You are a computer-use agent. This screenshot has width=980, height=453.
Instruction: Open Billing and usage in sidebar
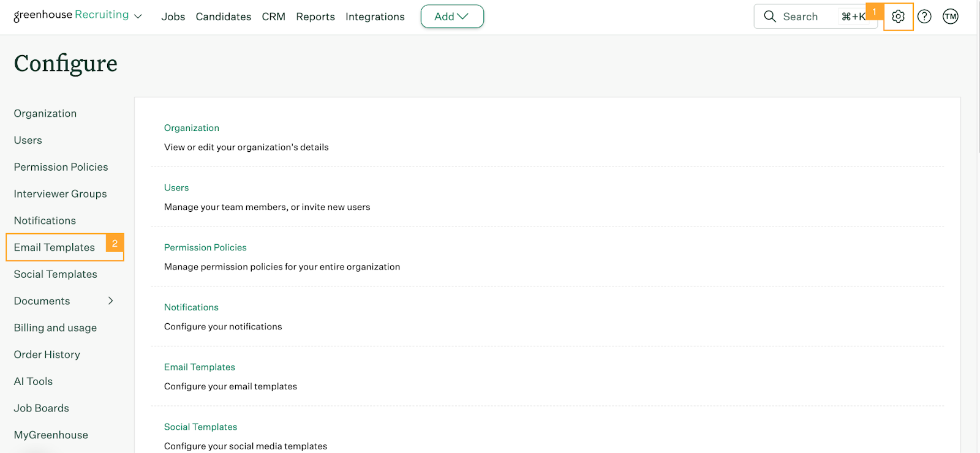(x=55, y=328)
